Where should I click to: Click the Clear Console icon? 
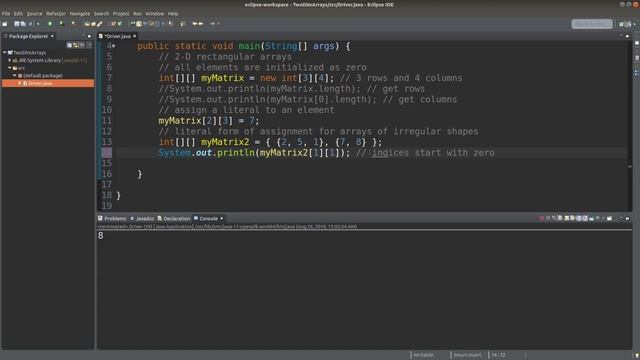(x=560, y=218)
